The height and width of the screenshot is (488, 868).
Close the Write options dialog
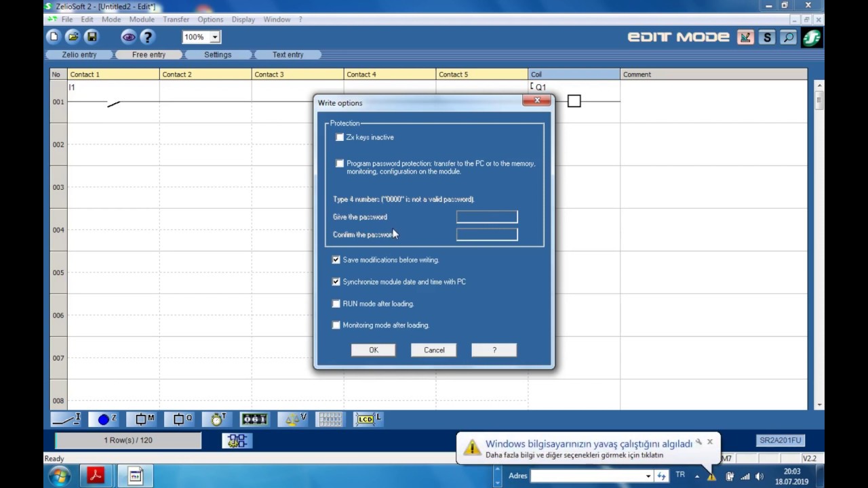537,100
